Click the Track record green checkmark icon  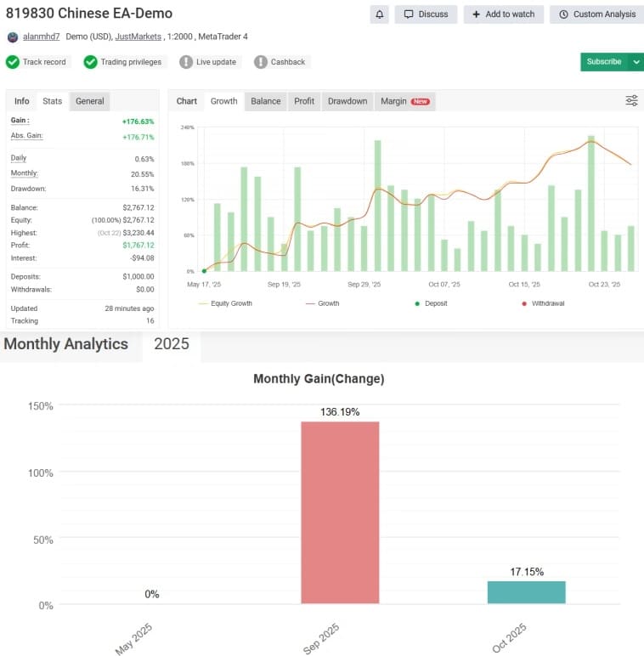point(13,62)
